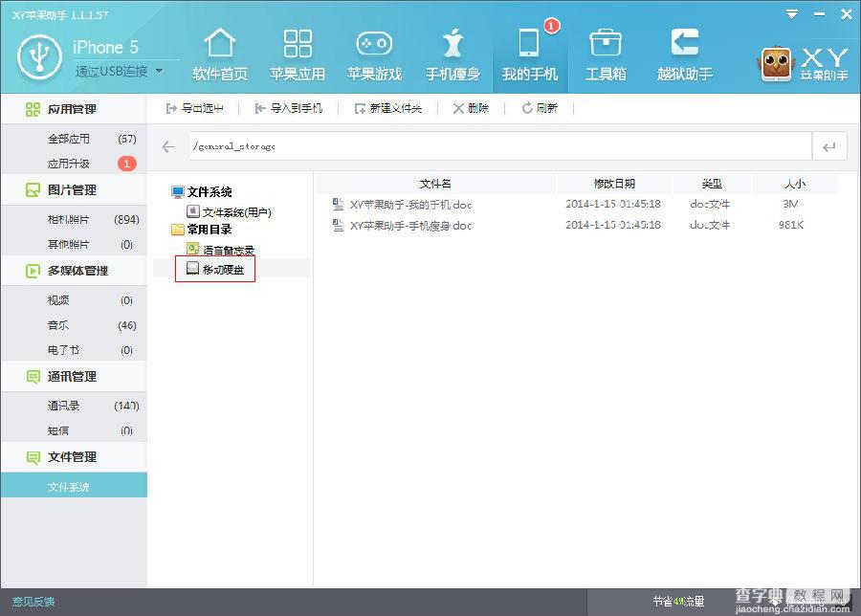Go back with the left arrow

[168, 146]
